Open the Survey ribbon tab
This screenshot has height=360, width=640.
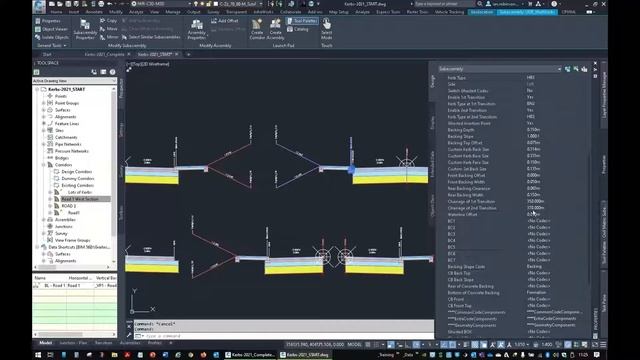[x=213, y=12]
